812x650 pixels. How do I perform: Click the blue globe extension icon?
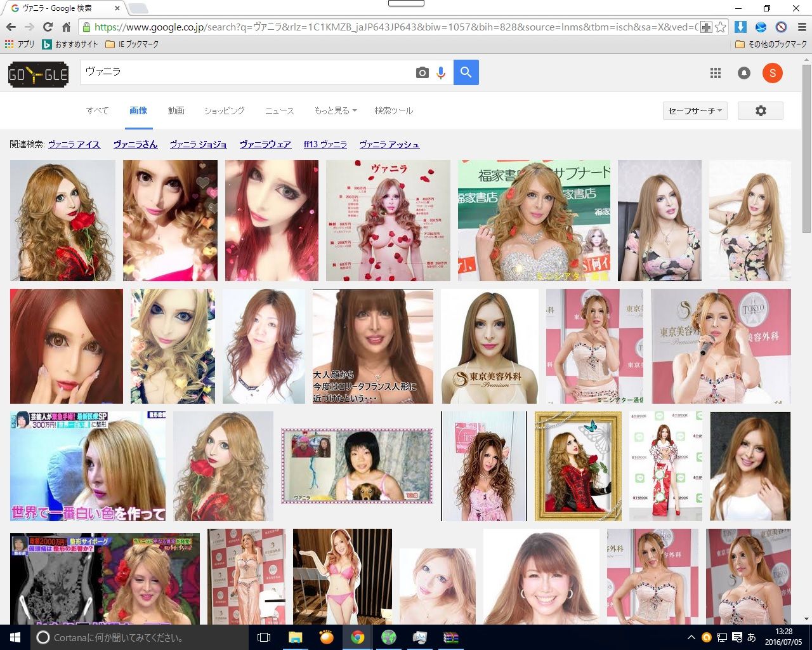click(761, 27)
